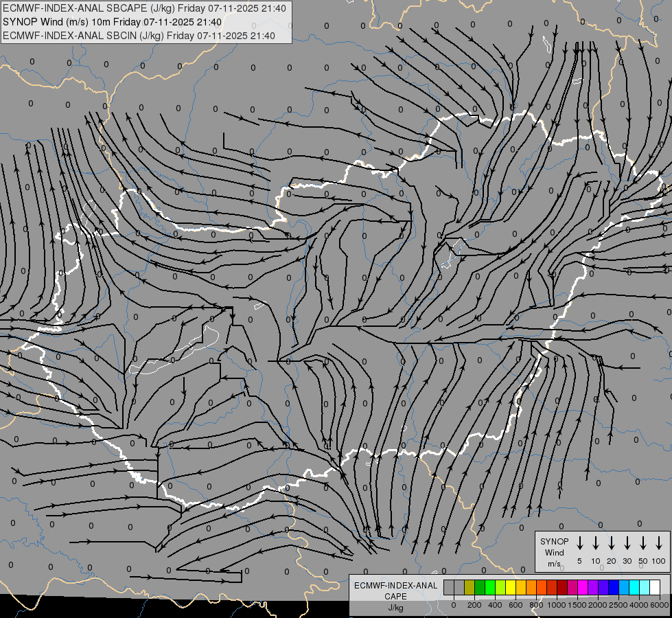Pick the swatch just right of 800 tick
This screenshot has height=618, width=672.
coord(542,587)
